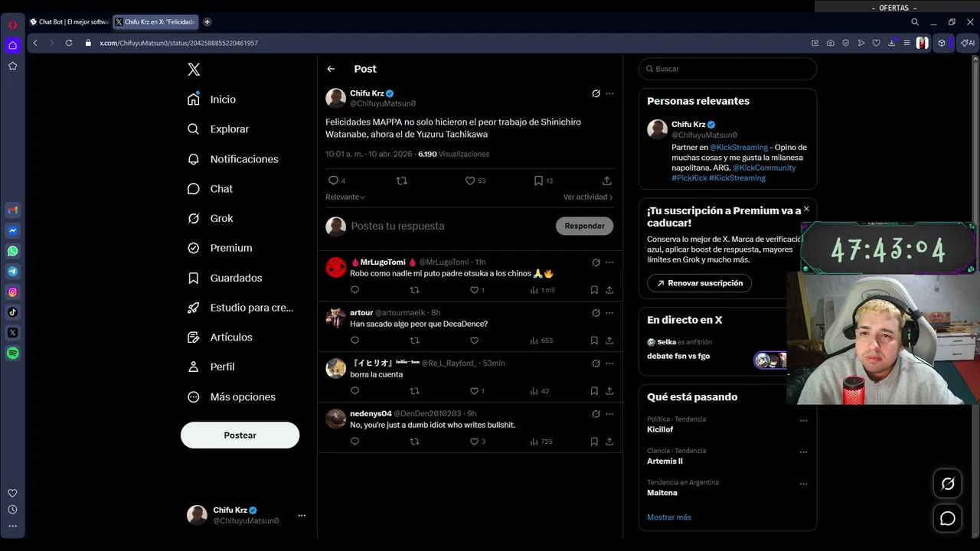Repost nedenys04's reply

click(x=414, y=442)
